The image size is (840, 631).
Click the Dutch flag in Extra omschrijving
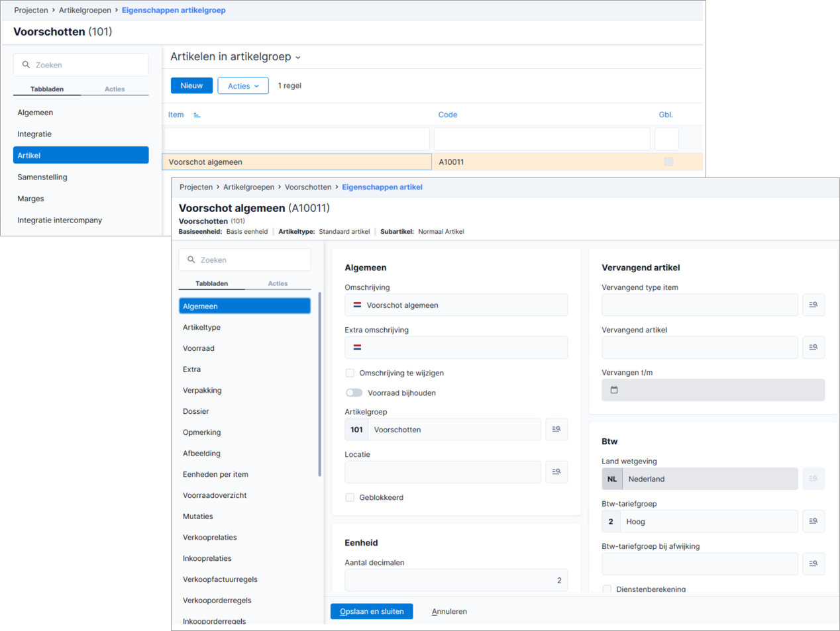pyautogui.click(x=357, y=348)
